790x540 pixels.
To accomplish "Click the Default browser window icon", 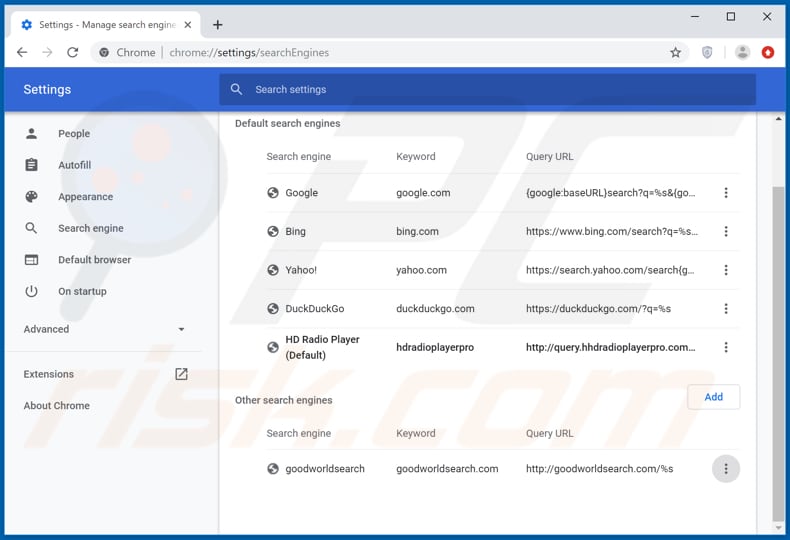I will [x=31, y=260].
